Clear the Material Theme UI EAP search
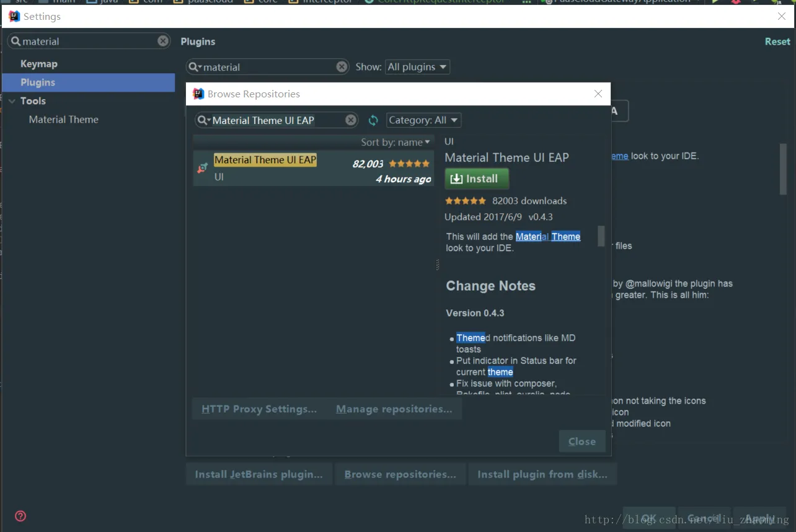The width and height of the screenshot is (796, 532). 351,120
